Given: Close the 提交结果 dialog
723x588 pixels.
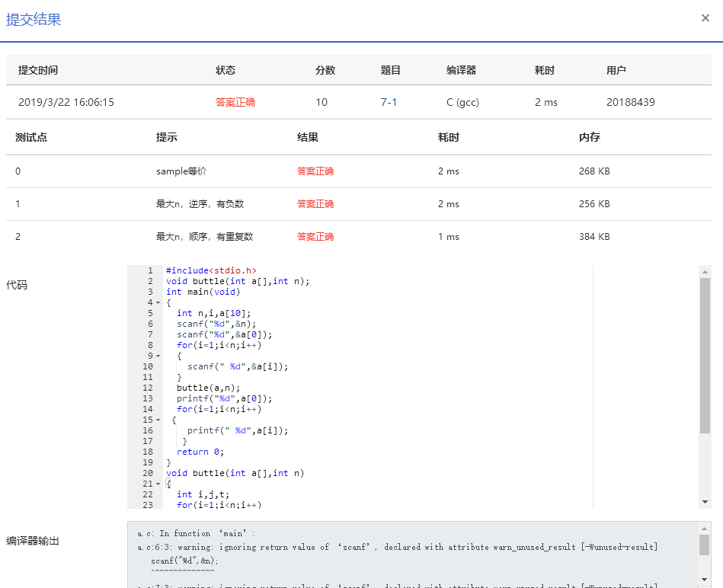Looking at the screenshot, I should click(705, 18).
